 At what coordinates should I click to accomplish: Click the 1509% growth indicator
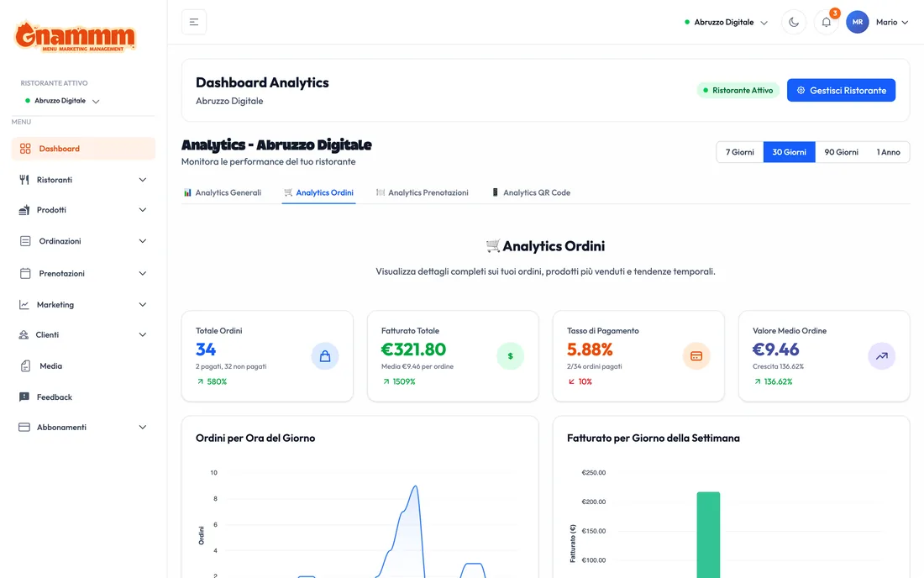pyautogui.click(x=398, y=381)
